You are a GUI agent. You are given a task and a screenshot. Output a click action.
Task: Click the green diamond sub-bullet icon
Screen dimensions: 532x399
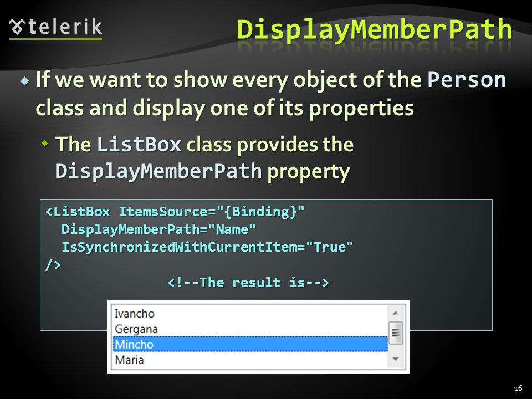click(x=45, y=144)
